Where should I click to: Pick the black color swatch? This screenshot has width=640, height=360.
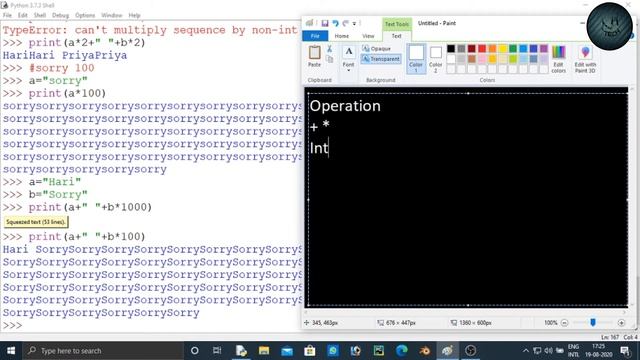click(451, 49)
